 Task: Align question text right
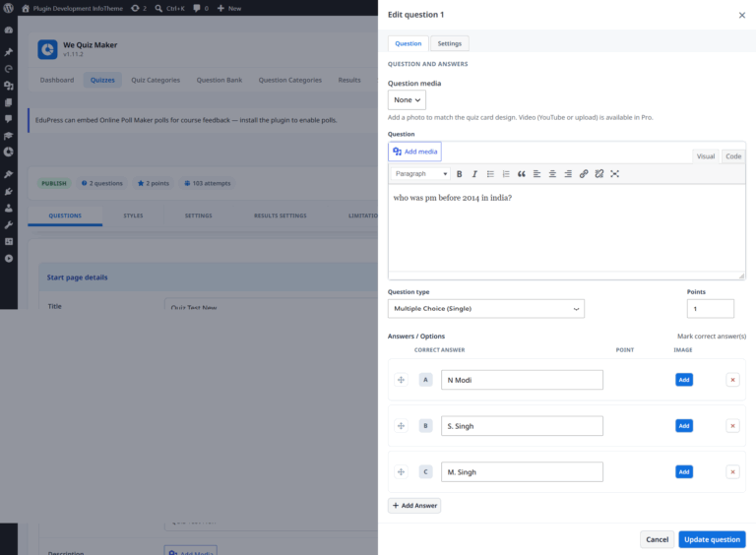(568, 174)
